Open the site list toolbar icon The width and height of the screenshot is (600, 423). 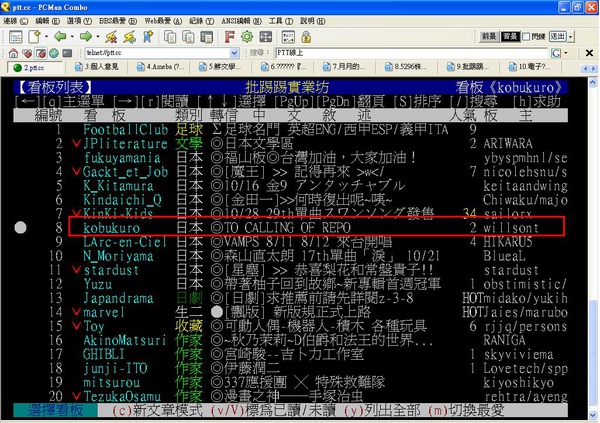[15, 37]
